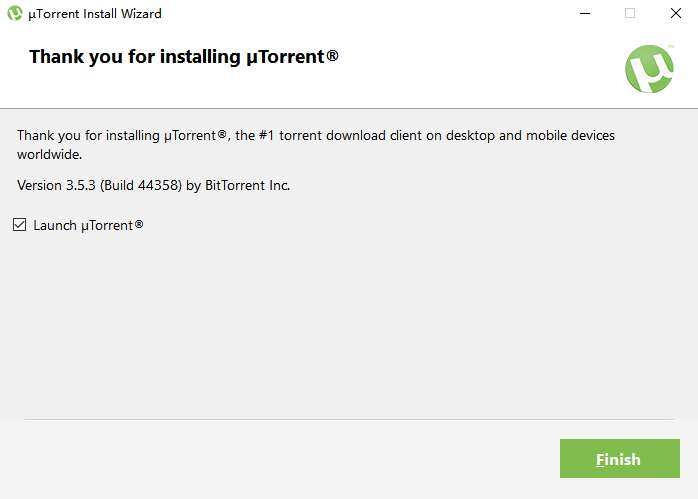698x499 pixels.
Task: Click the large green µTorrent logo
Action: (649, 68)
